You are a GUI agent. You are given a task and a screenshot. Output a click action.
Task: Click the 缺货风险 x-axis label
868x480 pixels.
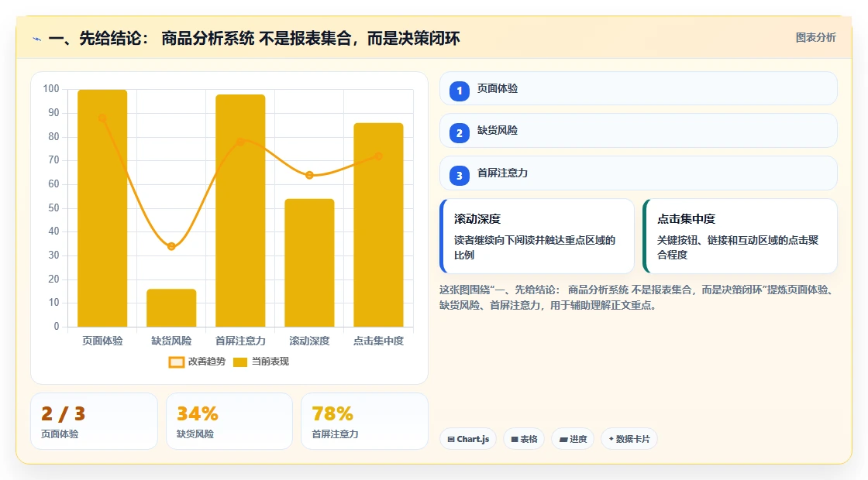point(171,341)
